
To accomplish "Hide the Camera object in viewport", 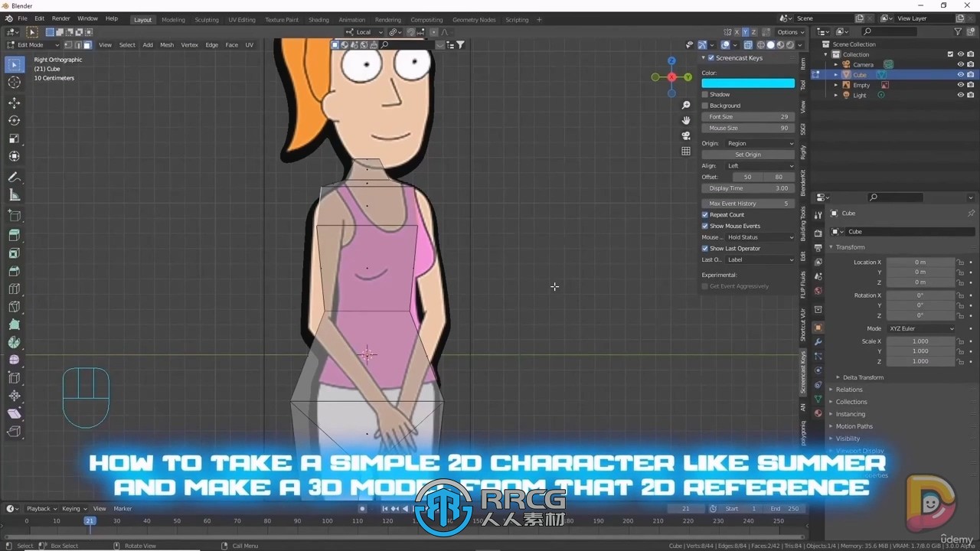I will 961,64.
